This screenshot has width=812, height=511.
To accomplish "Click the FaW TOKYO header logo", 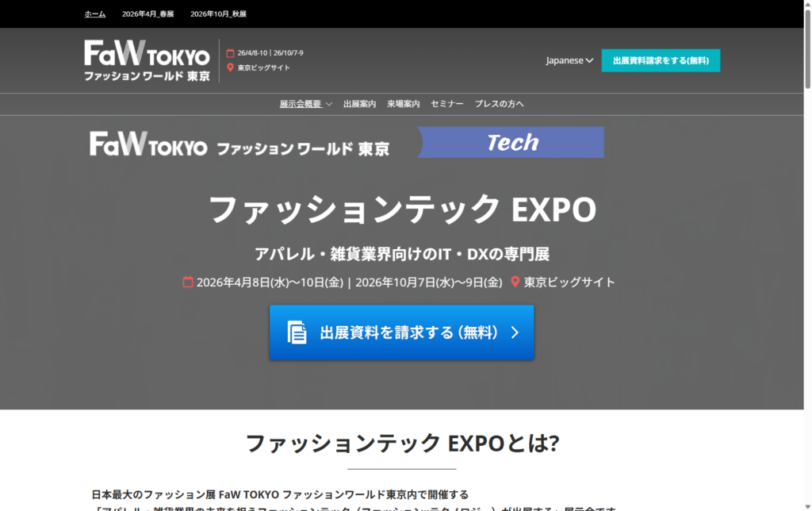I will [x=147, y=60].
